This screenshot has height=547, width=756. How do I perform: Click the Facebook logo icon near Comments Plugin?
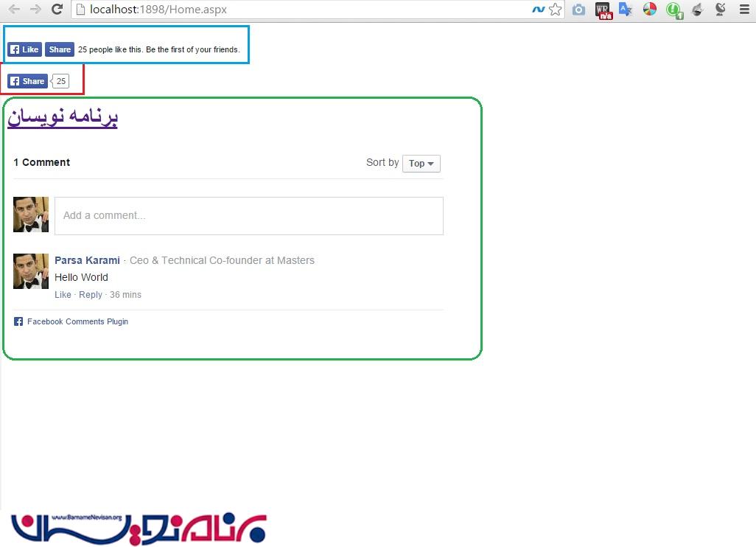tap(18, 321)
